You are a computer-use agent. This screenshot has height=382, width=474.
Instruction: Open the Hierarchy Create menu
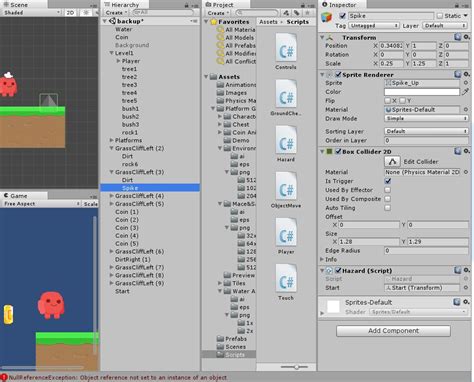coord(116,13)
